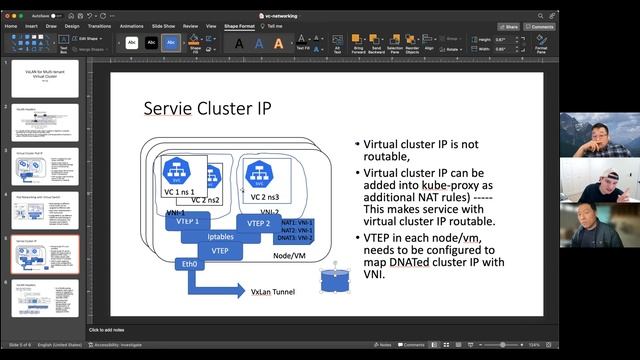The height and width of the screenshot is (360, 640).
Task: Click the shape Height input field
Action: (x=505, y=40)
